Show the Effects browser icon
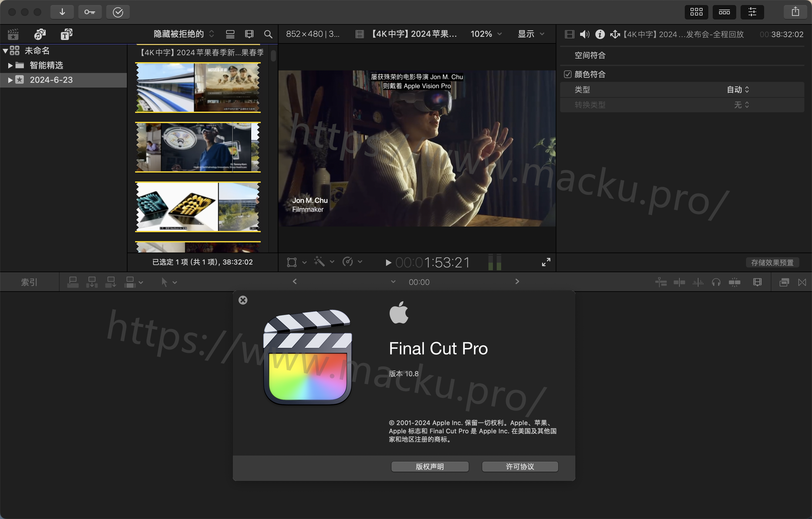 point(784,282)
